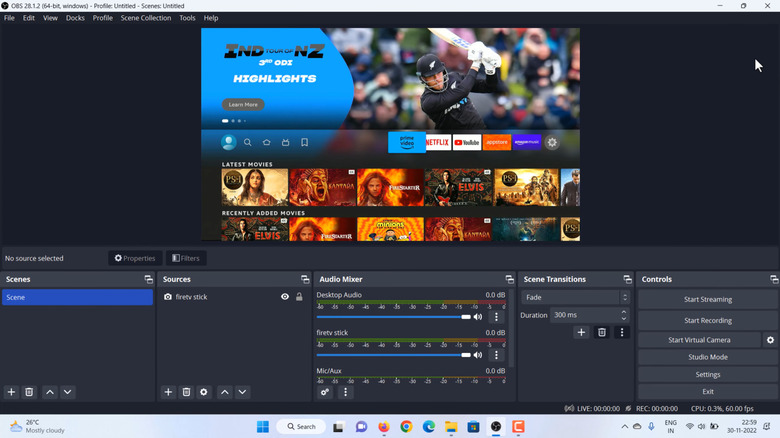Click the Duration 300 ms field
Image resolution: width=780 pixels, height=438 pixels.
pos(589,315)
